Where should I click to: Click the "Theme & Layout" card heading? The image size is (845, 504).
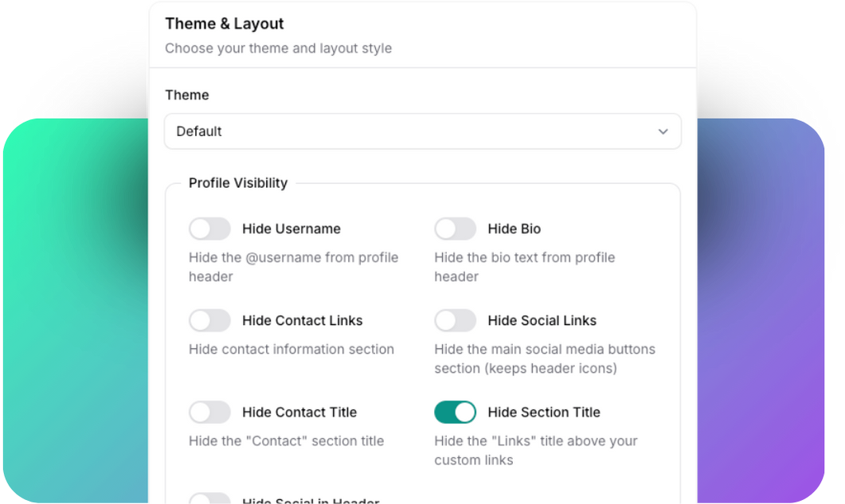pos(224,24)
